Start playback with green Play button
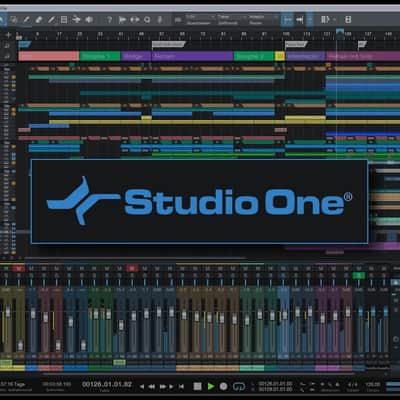 [x=211, y=386]
